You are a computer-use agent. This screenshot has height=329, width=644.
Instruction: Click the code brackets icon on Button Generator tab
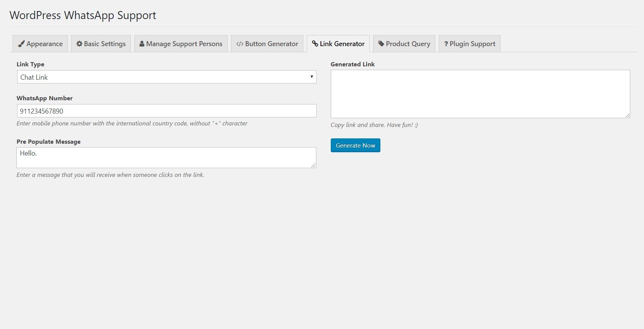tap(240, 44)
